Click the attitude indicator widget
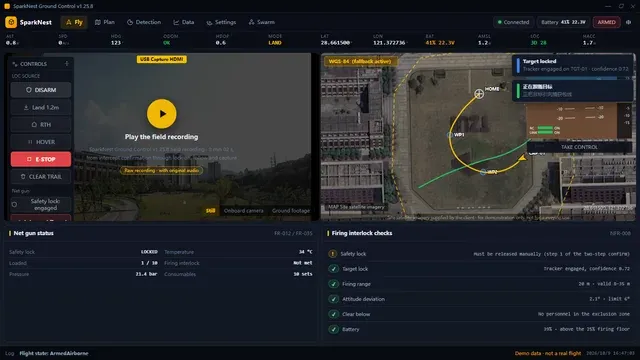This screenshot has width=640, height=360. [x=579, y=121]
